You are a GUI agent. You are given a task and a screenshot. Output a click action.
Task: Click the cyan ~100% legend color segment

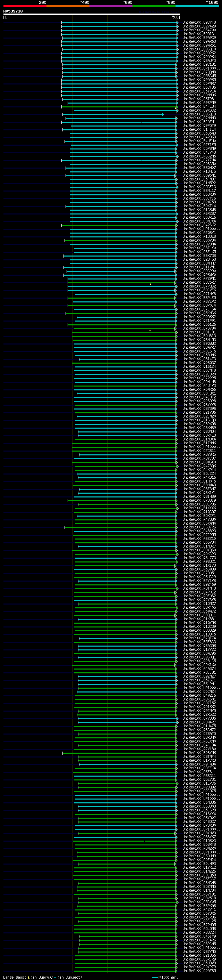coord(197,6)
